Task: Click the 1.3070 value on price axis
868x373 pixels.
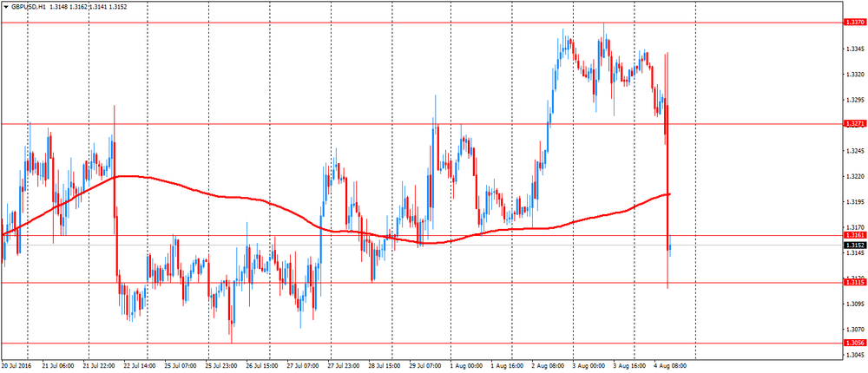Action: pyautogui.click(x=855, y=330)
